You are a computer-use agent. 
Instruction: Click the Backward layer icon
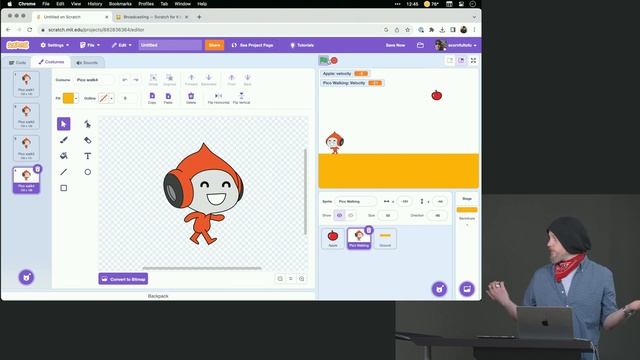click(x=209, y=80)
